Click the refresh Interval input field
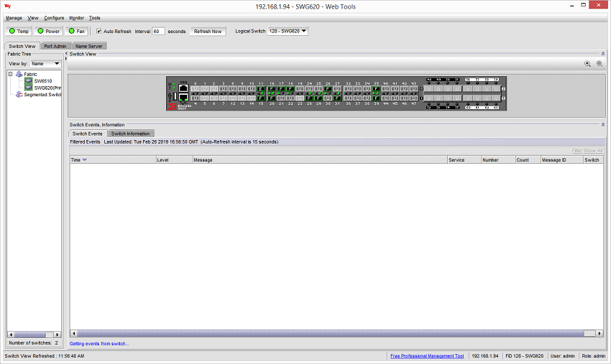 click(x=158, y=31)
